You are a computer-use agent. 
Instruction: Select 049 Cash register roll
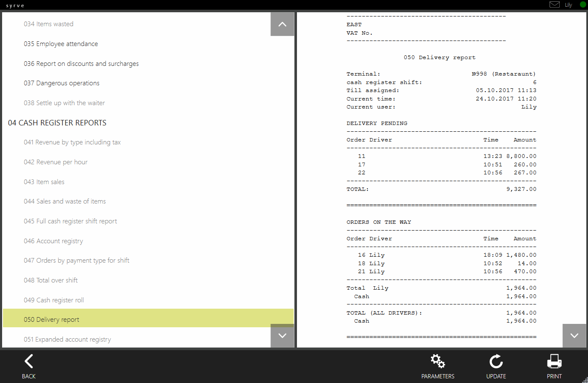click(54, 300)
